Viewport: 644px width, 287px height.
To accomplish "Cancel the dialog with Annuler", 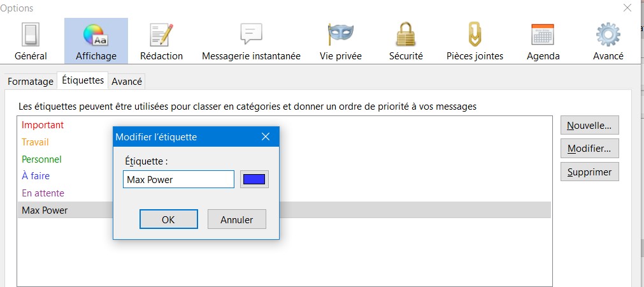I will click(x=236, y=219).
